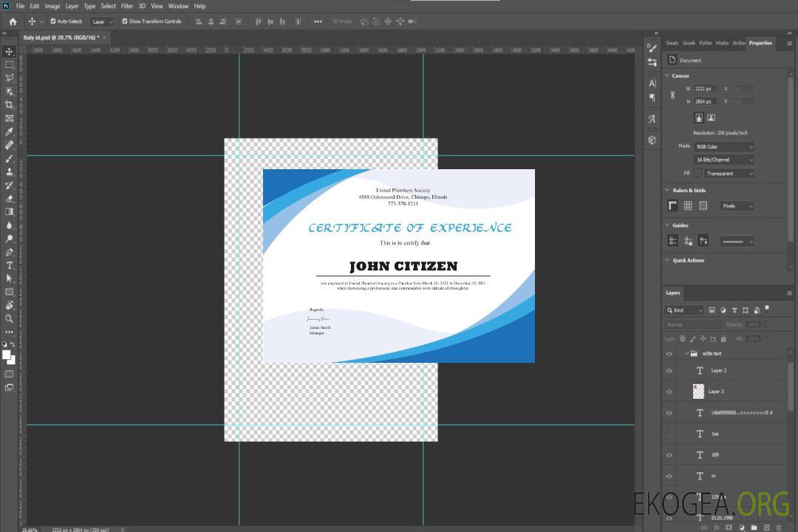
Task: Open the RGB Color mode dropdown
Action: (x=723, y=146)
